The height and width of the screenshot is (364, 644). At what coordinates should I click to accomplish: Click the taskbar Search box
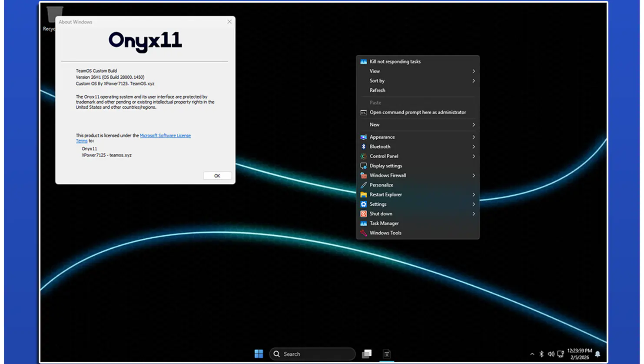312,354
